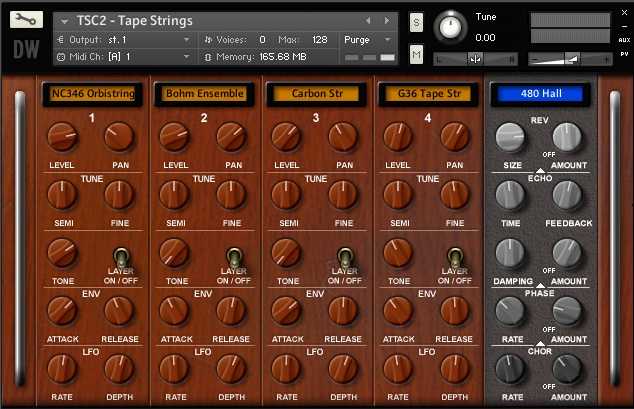Open the Carbon Str sound selector
Image resolution: width=634 pixels, height=409 pixels.
pyautogui.click(x=317, y=94)
